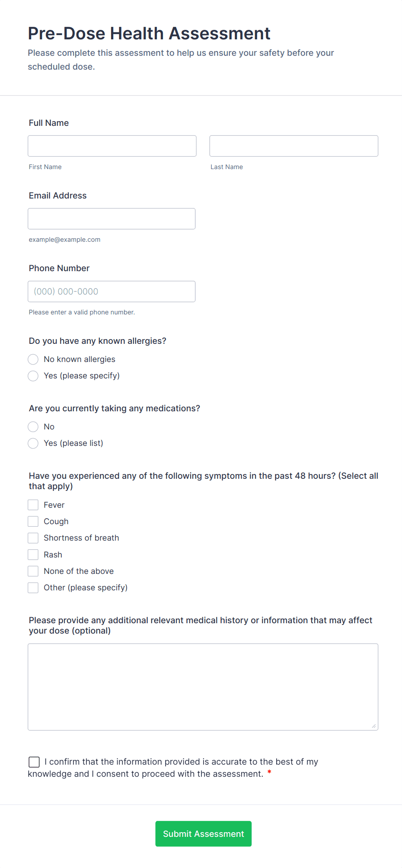
Task: Click the phone number placeholder field
Action: 112,291
